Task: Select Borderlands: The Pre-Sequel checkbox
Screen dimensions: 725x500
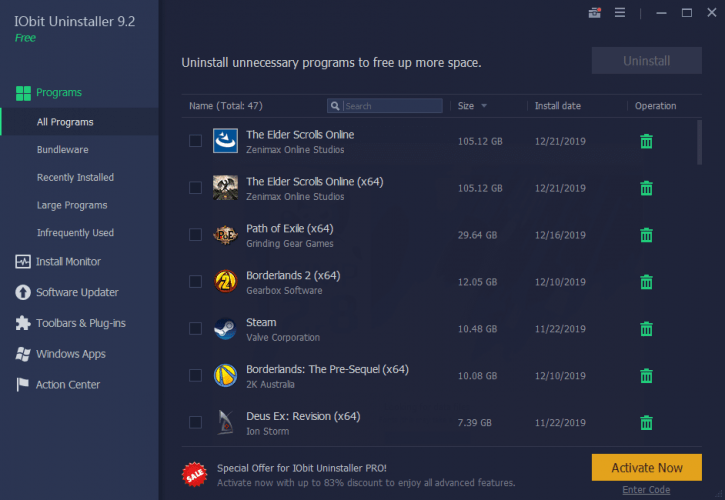Action: [x=196, y=376]
